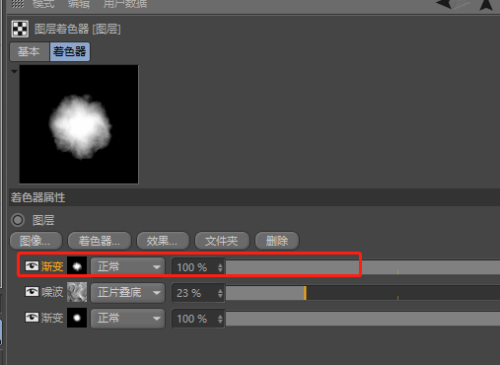Select the 着色器 tab
This screenshot has height=365, width=500.
(70, 51)
